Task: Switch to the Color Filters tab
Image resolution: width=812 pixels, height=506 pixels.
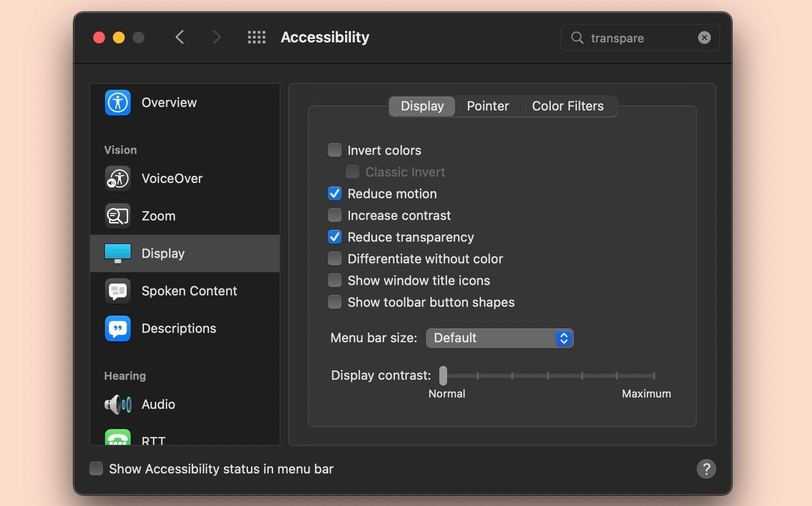Action: pos(567,106)
